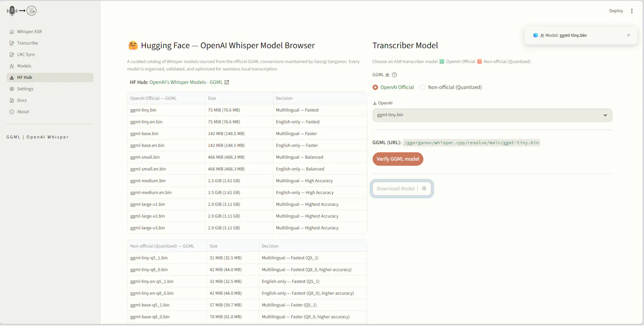644x326 pixels.
Task: Click the ggml-medium.bin table cell
Action: (x=166, y=181)
